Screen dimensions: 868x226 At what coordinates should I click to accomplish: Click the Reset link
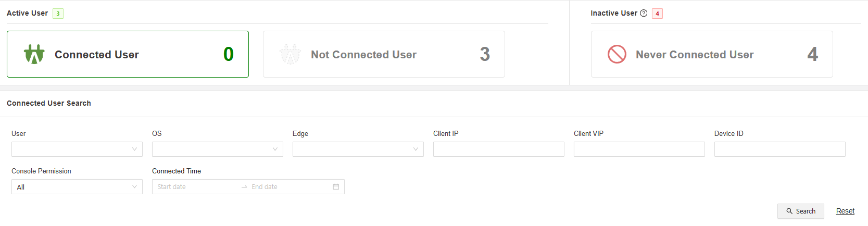coord(845,211)
